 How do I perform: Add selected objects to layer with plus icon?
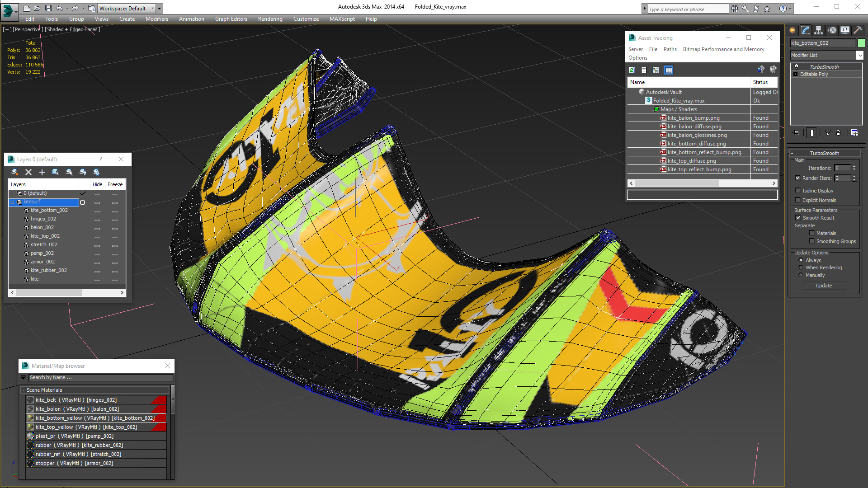pyautogui.click(x=42, y=172)
